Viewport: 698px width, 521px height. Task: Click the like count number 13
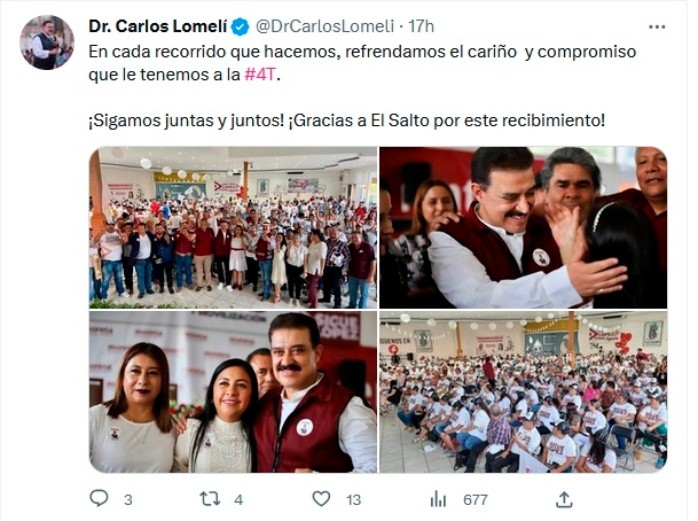pos(353,500)
